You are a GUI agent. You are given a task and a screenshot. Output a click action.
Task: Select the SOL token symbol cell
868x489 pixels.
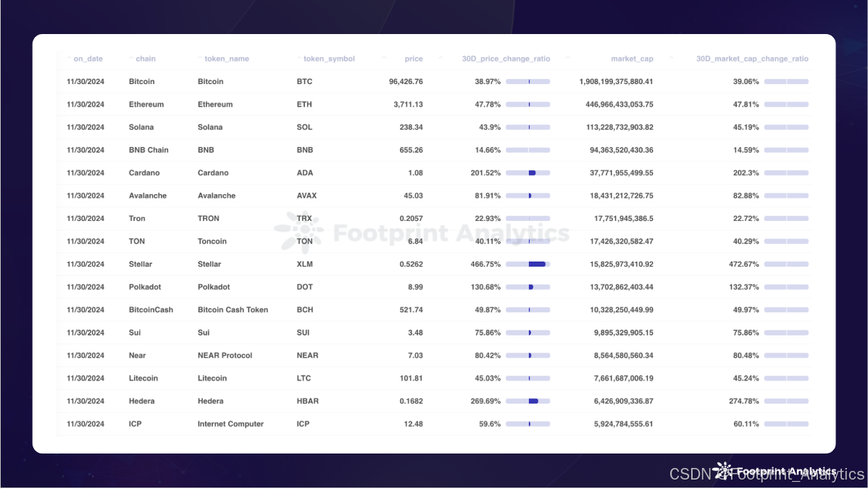[x=304, y=127]
